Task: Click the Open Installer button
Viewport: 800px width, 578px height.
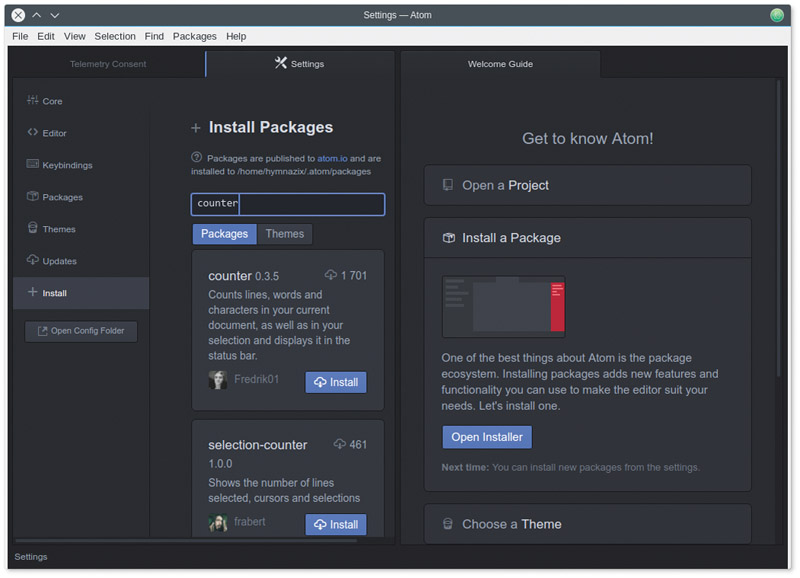Action: tap(487, 437)
